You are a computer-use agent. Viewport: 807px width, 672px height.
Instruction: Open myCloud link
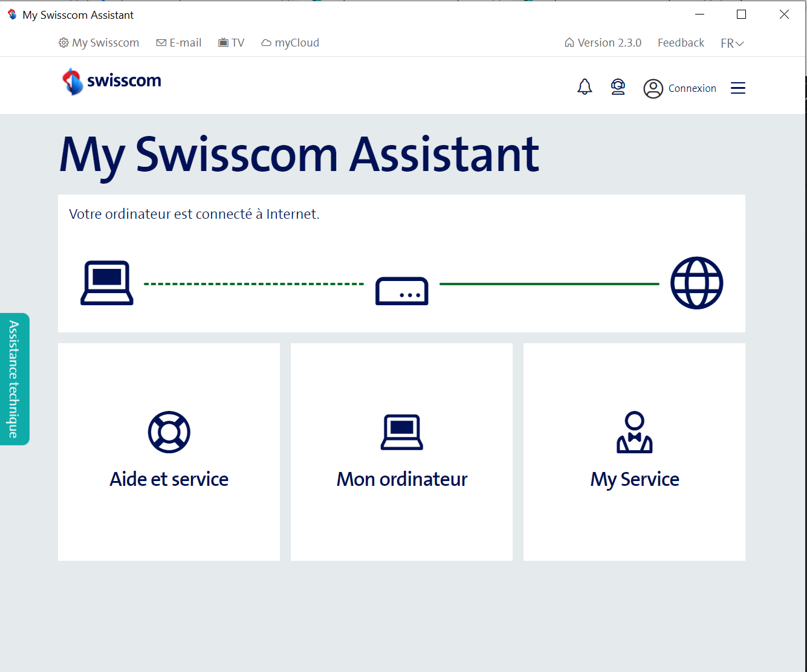290,43
